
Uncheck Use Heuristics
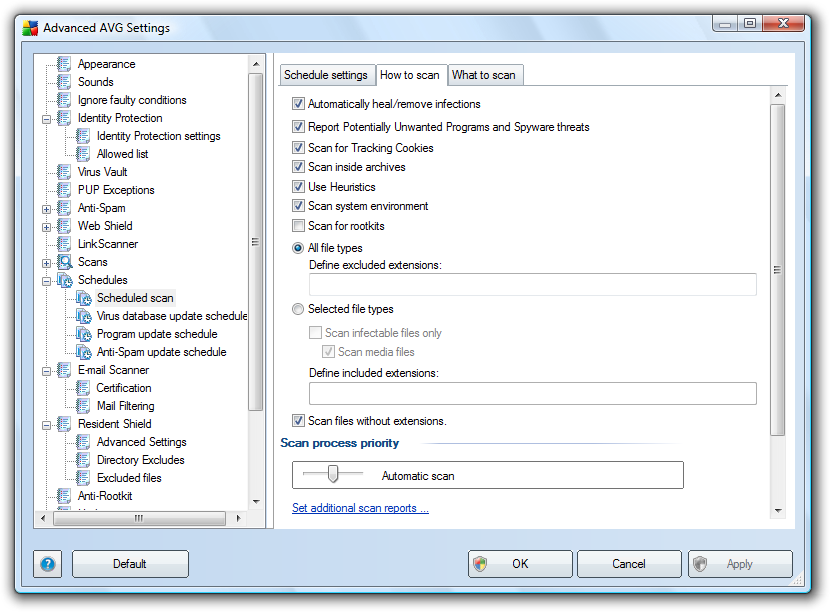[299, 186]
